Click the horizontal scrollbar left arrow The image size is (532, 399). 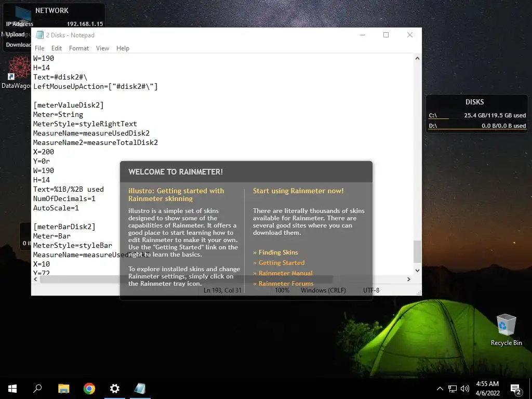pos(36,279)
